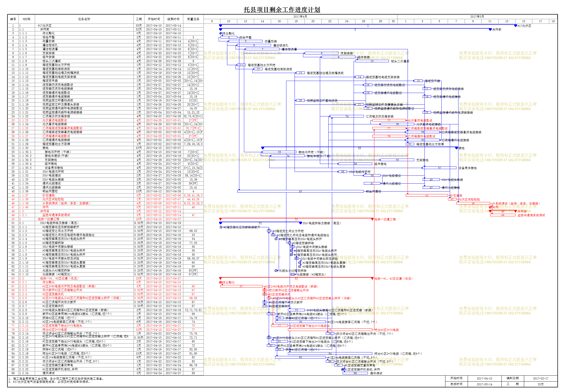The height and width of the screenshot is (392, 561).
Task: Select 灌注桩成孔 in the task table
Action: pos(50,45)
